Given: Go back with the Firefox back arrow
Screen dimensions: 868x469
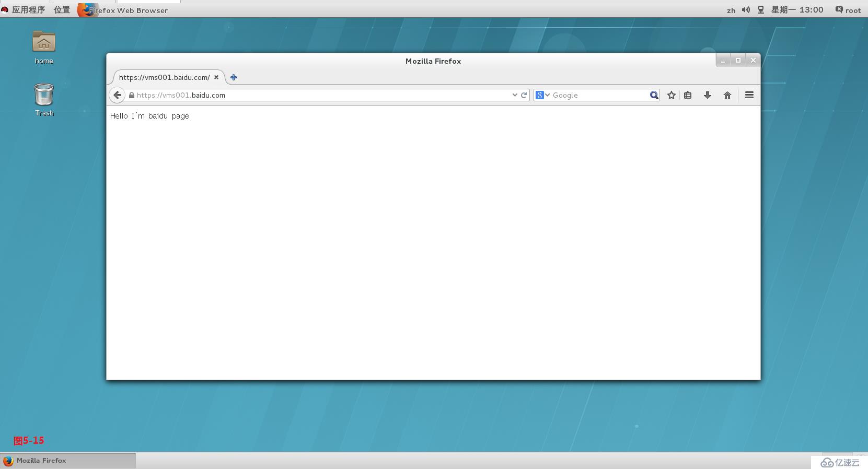Looking at the screenshot, I should (x=117, y=95).
